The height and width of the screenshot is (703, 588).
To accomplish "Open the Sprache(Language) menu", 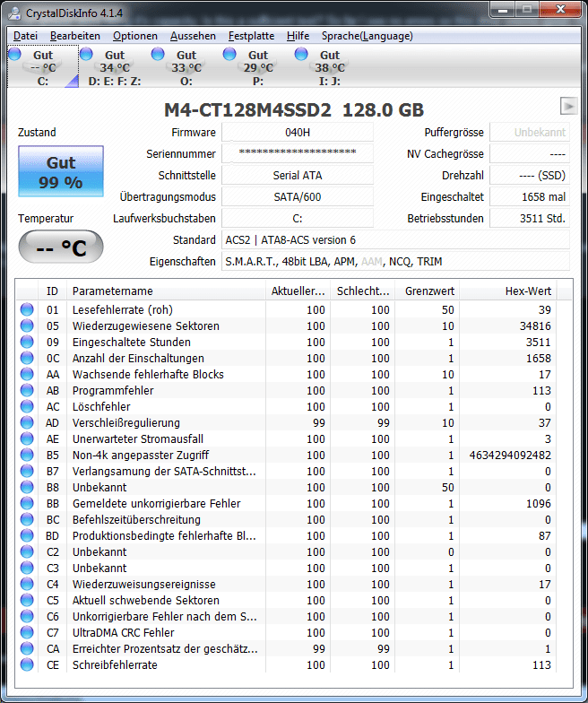I will tap(367, 36).
